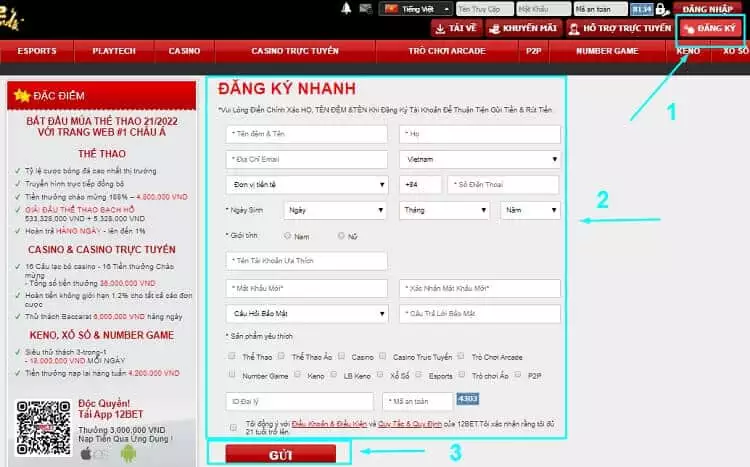Check the Trò Chơi Arcade checkbox
The width and height of the screenshot is (750, 467).
(461, 356)
